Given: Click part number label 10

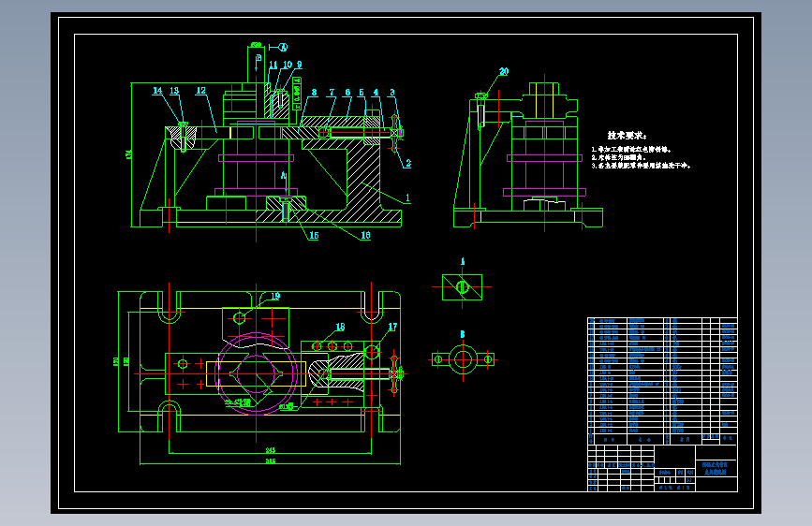Looking at the screenshot, I should [287, 65].
